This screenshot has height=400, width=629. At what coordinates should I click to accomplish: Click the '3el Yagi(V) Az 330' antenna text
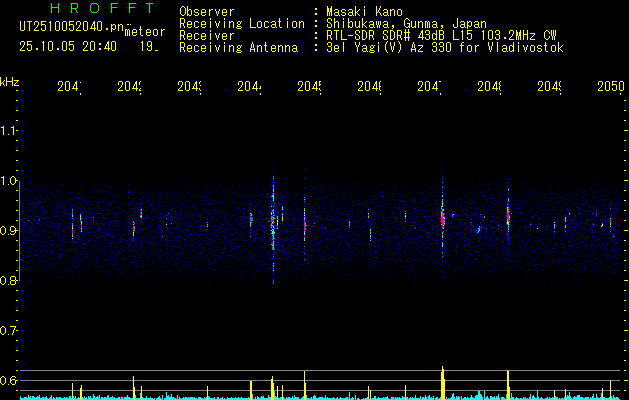tap(445, 48)
